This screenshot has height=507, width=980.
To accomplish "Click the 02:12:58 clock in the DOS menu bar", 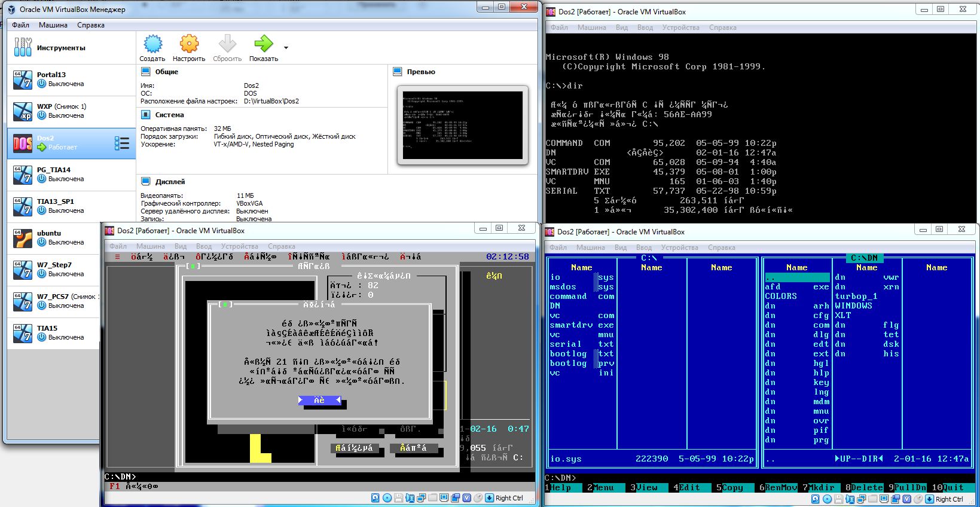I will pyautogui.click(x=508, y=257).
